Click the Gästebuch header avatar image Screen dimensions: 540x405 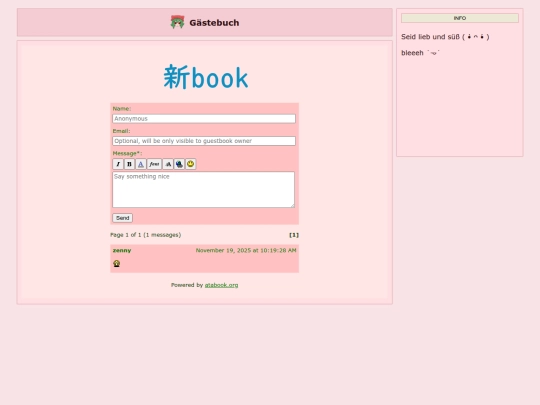click(177, 22)
